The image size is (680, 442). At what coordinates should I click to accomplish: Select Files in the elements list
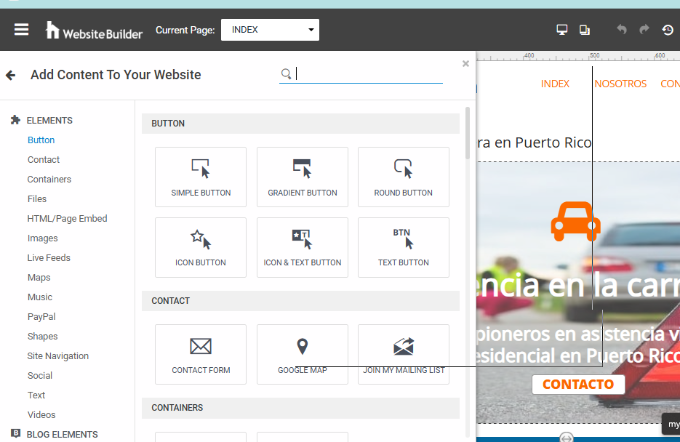[x=37, y=199]
